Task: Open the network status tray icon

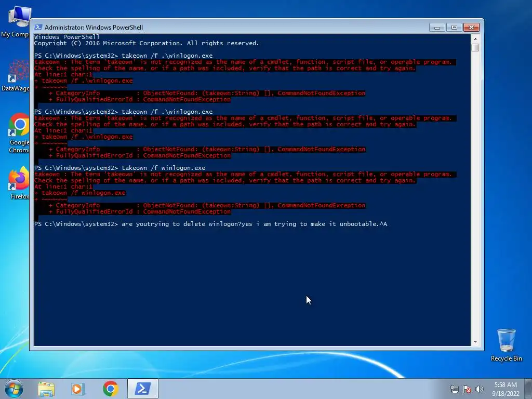Action: click(454, 389)
